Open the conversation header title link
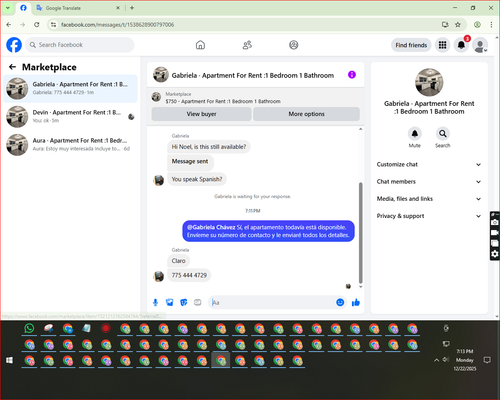Viewport: 500px width, 400px height. (x=253, y=75)
